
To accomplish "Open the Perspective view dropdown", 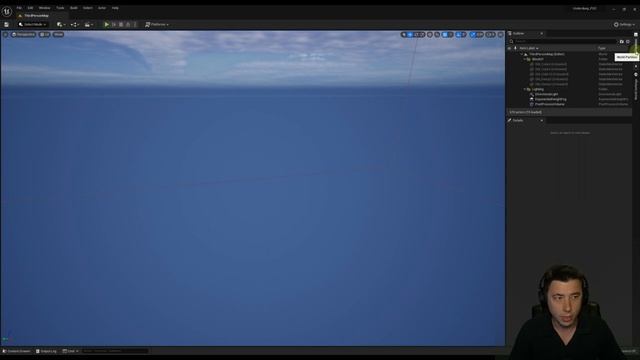I will tap(23, 35).
